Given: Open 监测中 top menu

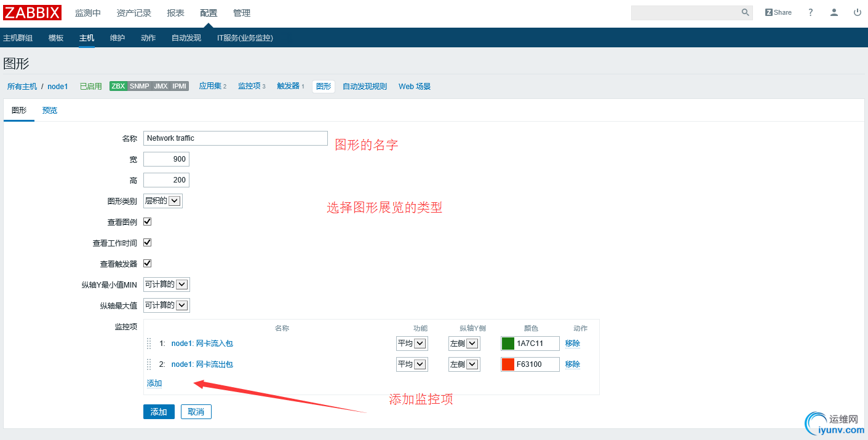Looking at the screenshot, I should pos(88,13).
